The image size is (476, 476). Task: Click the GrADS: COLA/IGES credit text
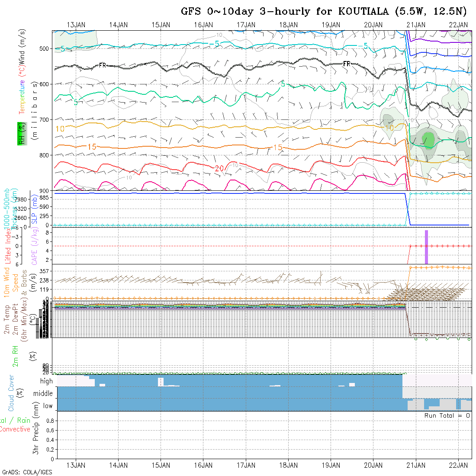point(27,472)
